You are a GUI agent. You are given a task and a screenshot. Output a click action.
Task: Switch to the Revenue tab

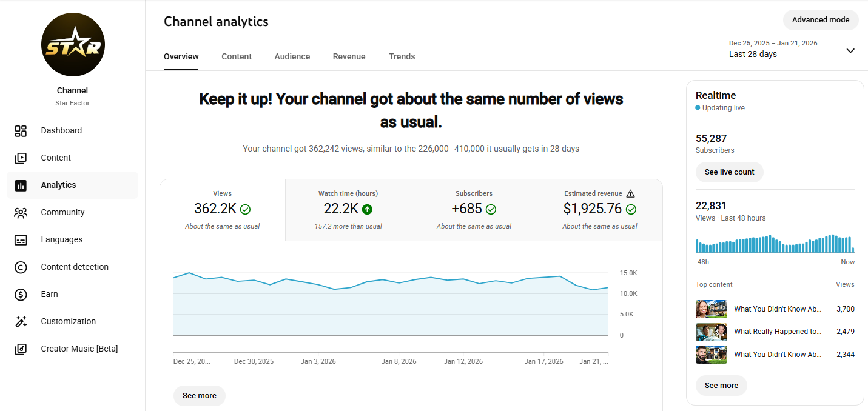pyautogui.click(x=349, y=56)
